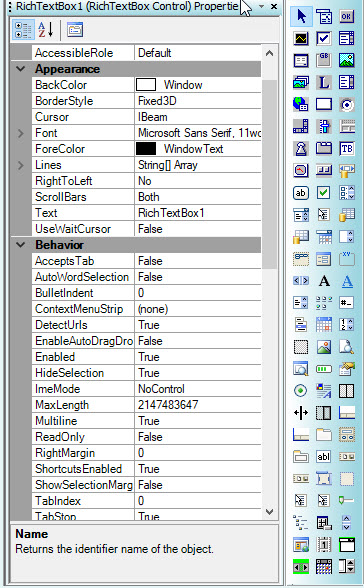Select the Pointer arrow tool in the toolbox
This screenshot has width=364, height=588.
coord(301,16)
